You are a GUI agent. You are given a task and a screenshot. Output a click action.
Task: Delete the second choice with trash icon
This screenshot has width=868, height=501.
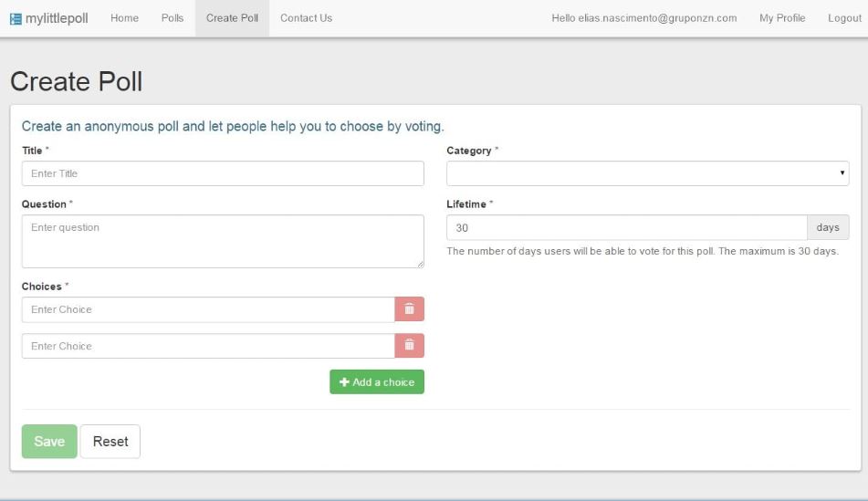pyautogui.click(x=409, y=346)
